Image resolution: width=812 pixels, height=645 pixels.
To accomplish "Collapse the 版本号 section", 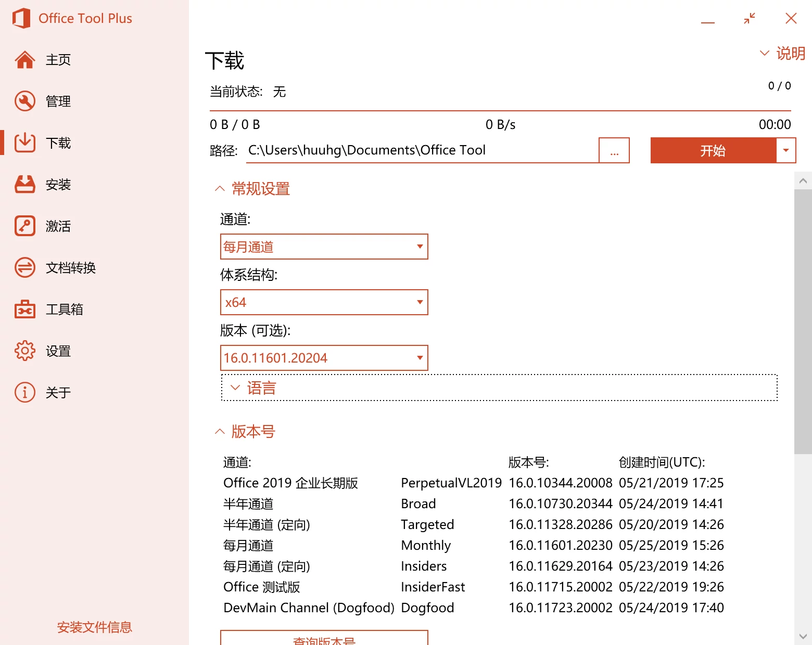I will click(245, 431).
